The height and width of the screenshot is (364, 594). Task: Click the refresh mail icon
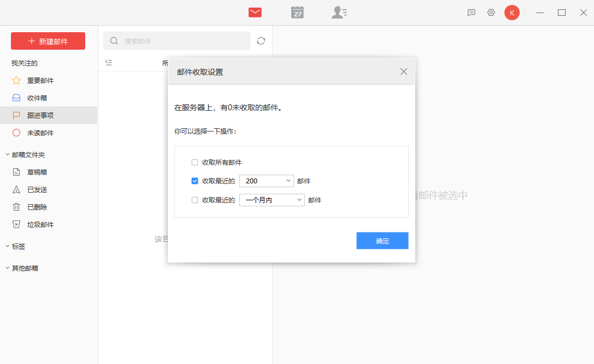coord(261,41)
